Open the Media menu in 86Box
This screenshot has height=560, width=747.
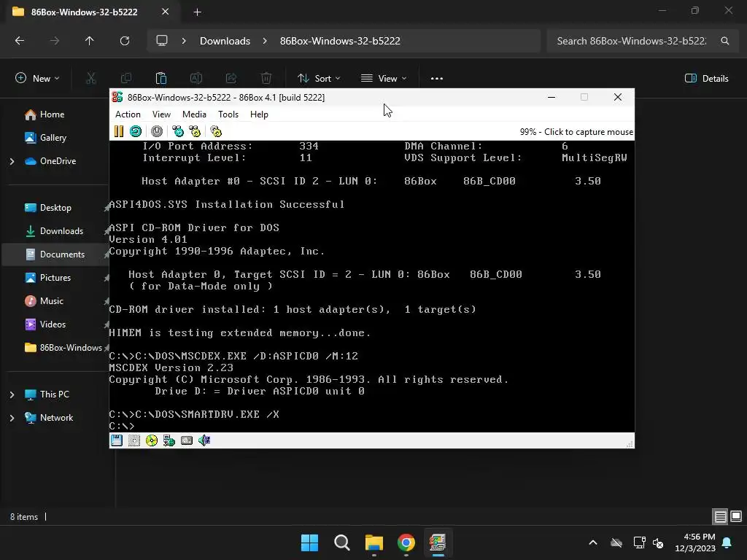point(194,114)
